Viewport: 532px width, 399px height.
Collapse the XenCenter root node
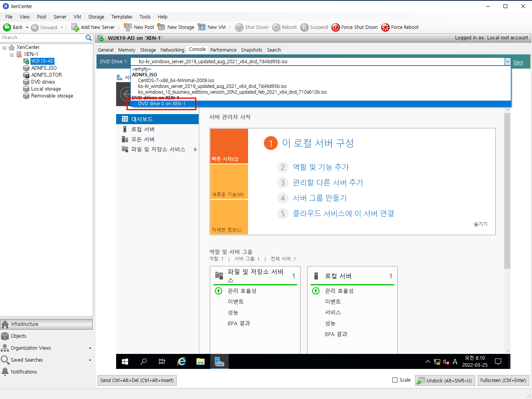(x=5, y=47)
